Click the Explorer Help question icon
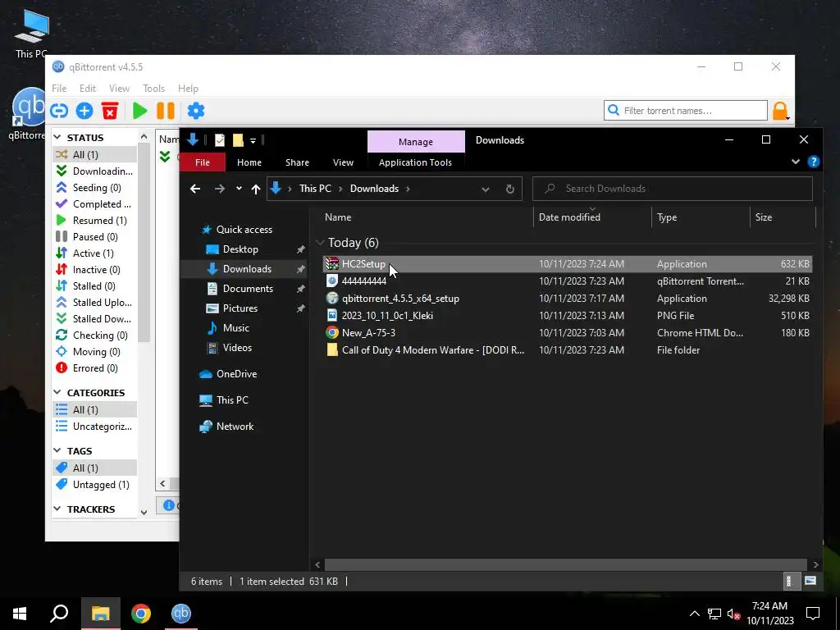The image size is (840, 630). pos(813,162)
